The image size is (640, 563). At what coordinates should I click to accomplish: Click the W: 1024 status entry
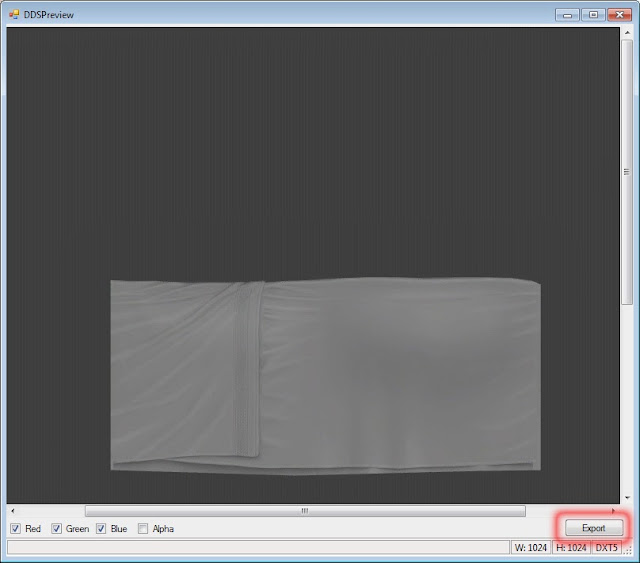(531, 547)
